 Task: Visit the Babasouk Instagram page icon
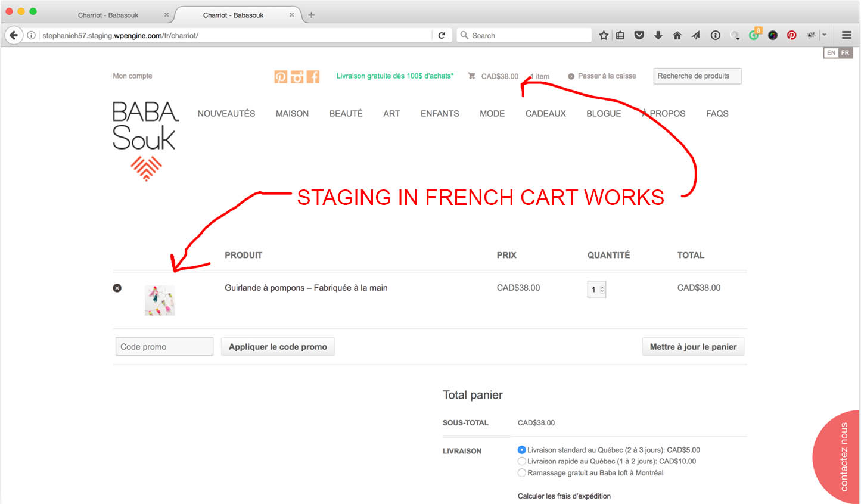[x=297, y=76]
